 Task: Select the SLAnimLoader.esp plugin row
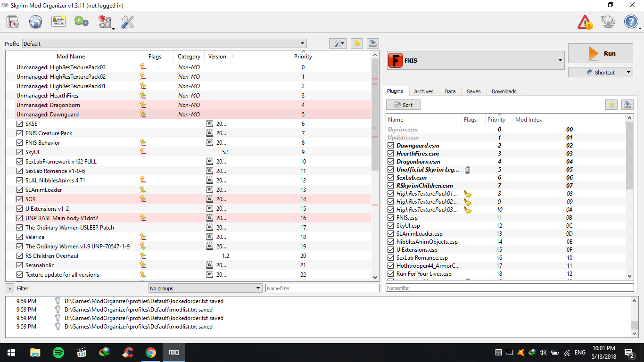(x=506, y=234)
